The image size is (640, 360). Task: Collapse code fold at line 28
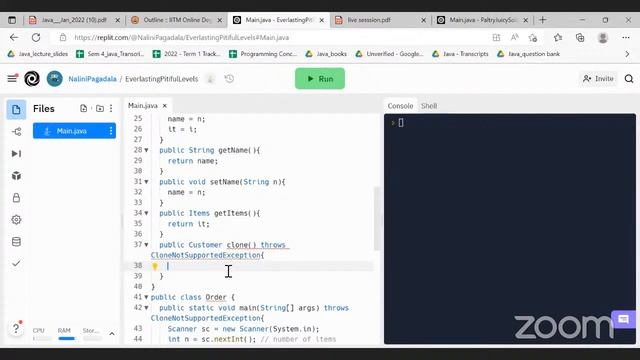(x=147, y=150)
